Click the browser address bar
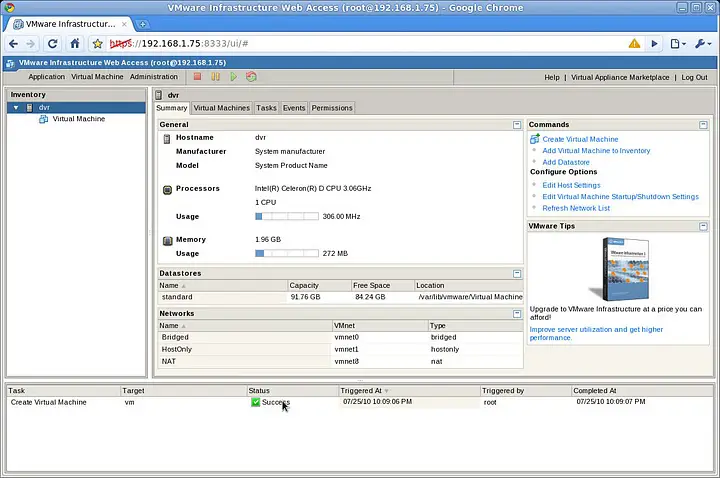Viewport: 720px width, 478px height. [x=367, y=44]
